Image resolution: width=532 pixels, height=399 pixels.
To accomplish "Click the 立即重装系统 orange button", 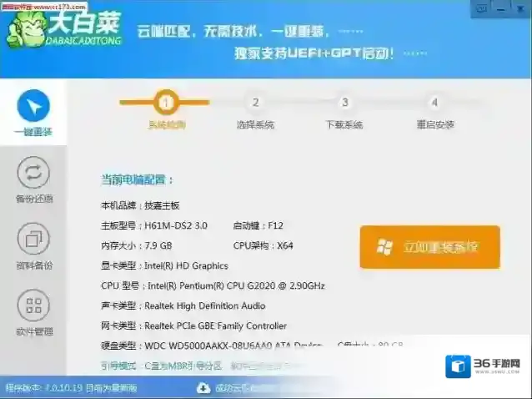I will 430,247.
